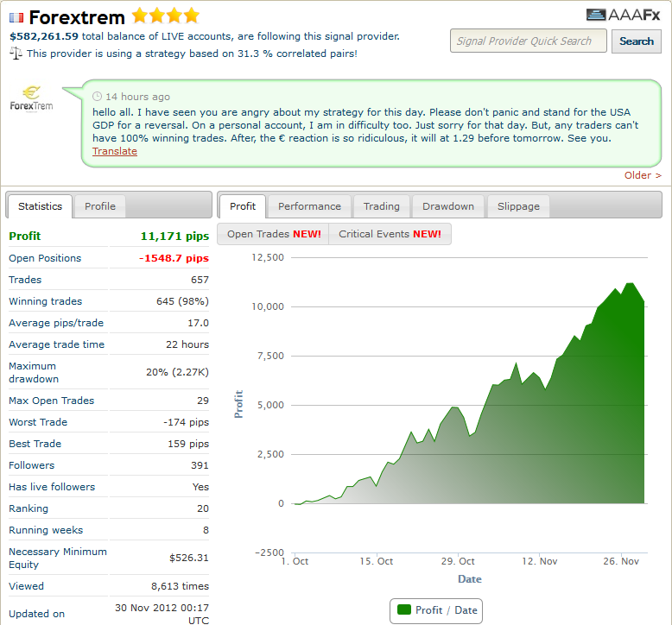672x625 pixels.
Task: Click the Average trade time 22 hours value
Action: (x=187, y=344)
